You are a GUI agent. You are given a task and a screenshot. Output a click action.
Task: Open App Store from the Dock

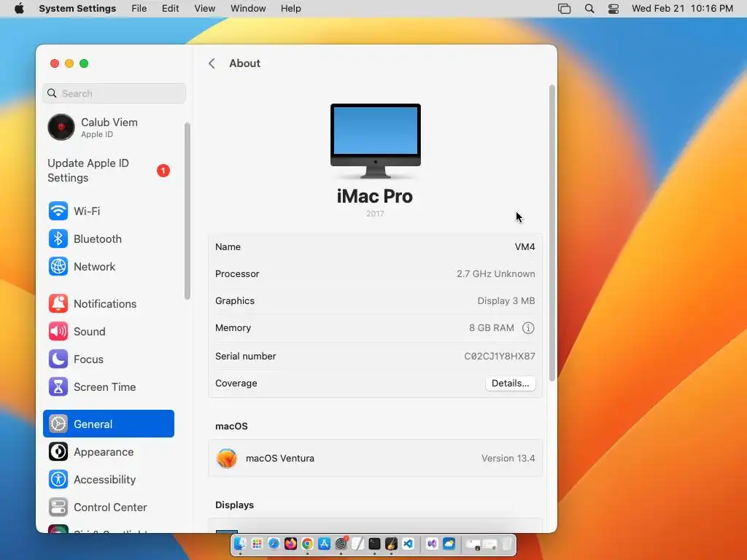click(325, 544)
